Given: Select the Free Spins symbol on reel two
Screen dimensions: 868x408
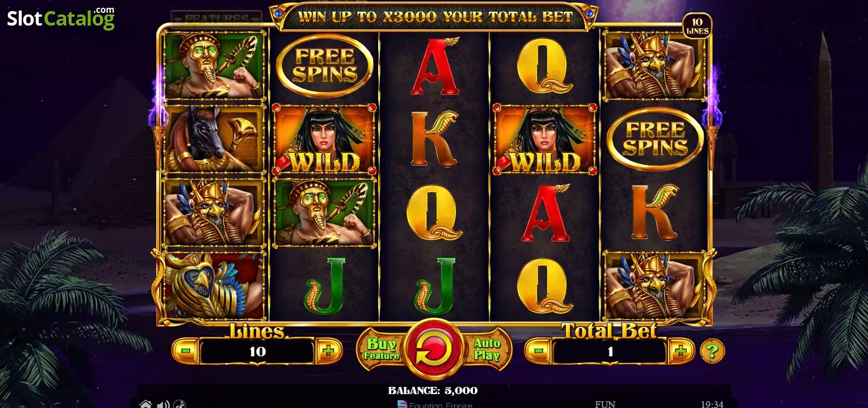Looking at the screenshot, I should pyautogui.click(x=324, y=66).
